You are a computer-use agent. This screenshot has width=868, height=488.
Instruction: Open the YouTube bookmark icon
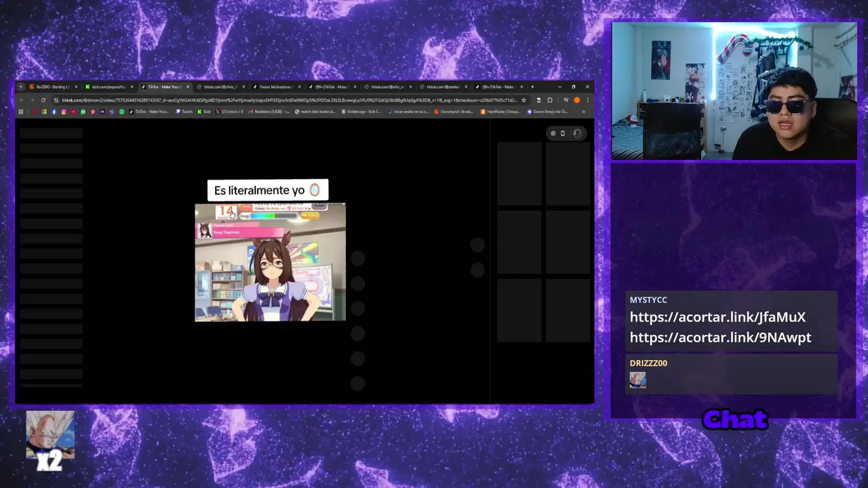[74, 111]
